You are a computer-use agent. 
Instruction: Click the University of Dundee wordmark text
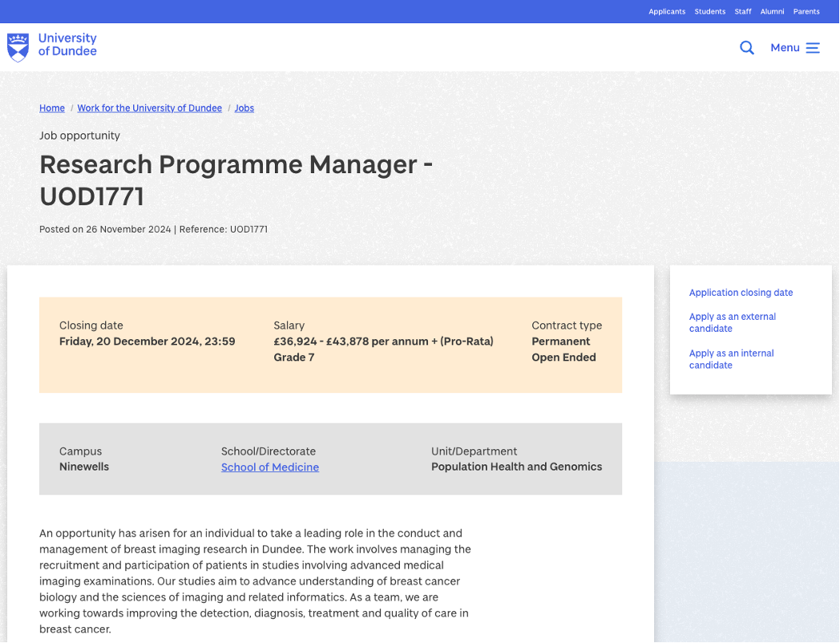click(67, 45)
